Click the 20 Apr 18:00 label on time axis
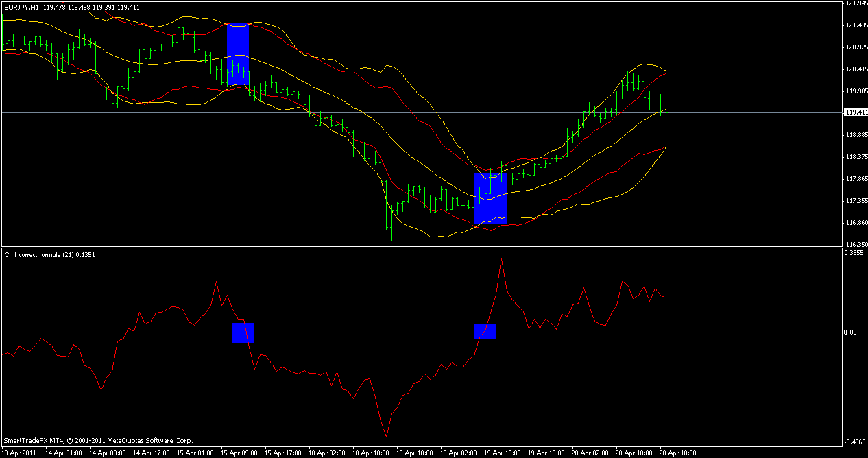 pos(679,453)
